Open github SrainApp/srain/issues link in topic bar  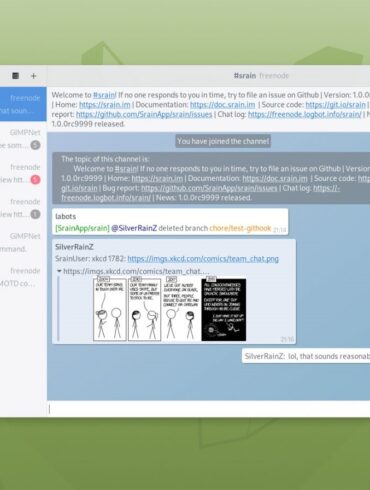click(144, 114)
